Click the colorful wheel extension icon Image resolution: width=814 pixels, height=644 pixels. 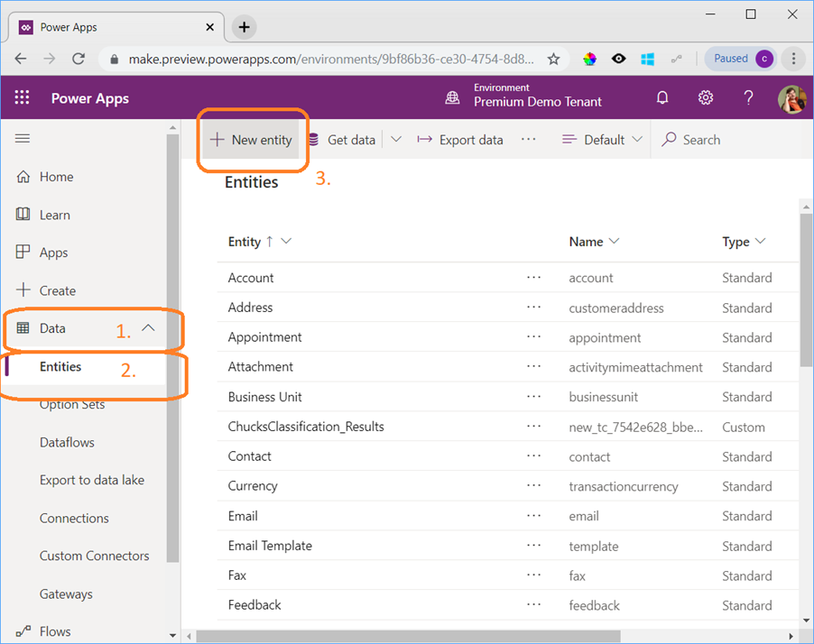click(589, 60)
